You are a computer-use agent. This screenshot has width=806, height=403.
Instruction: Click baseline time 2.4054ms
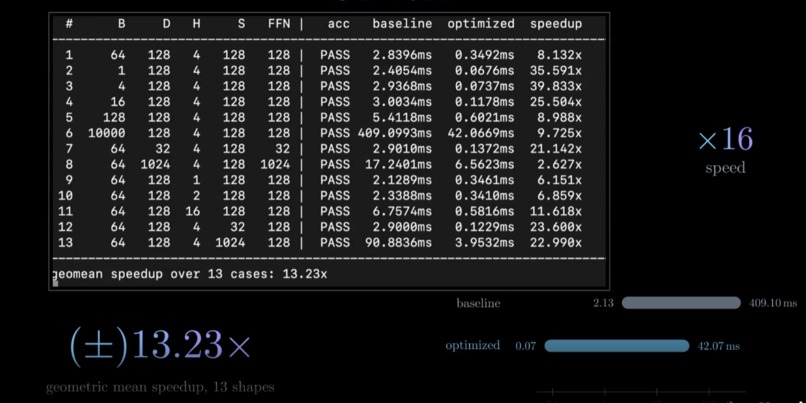[x=402, y=70]
